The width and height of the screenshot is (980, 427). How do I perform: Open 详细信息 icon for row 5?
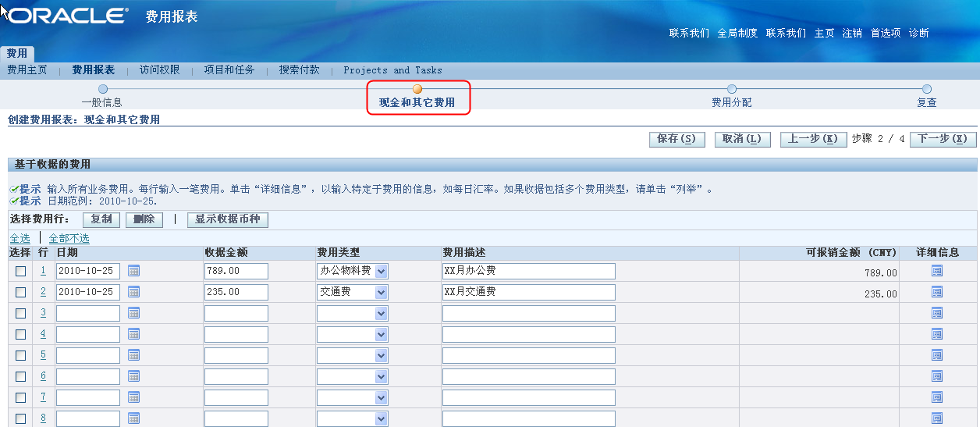point(937,355)
